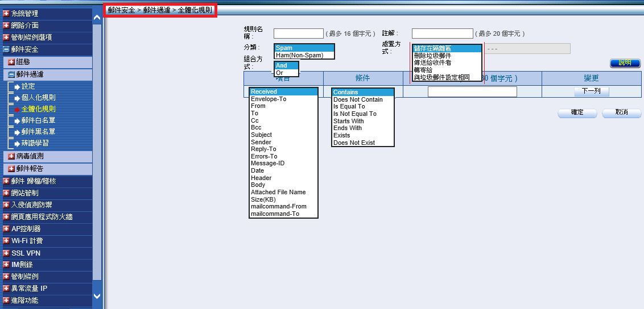Select 與垃圾郵件設定相同 action
This screenshot has width=644, height=309.
coord(447,77)
